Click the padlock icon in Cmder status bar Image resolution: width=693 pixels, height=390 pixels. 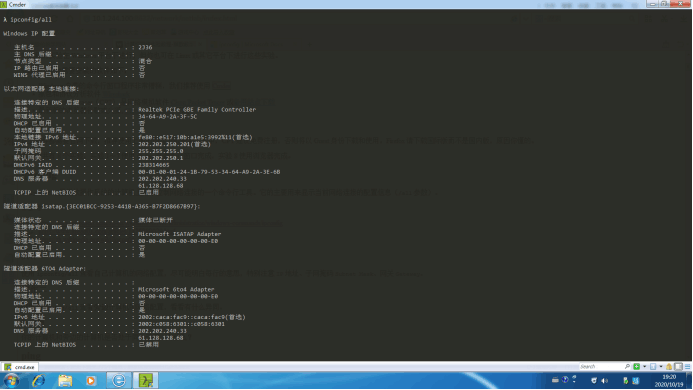[x=669, y=367]
